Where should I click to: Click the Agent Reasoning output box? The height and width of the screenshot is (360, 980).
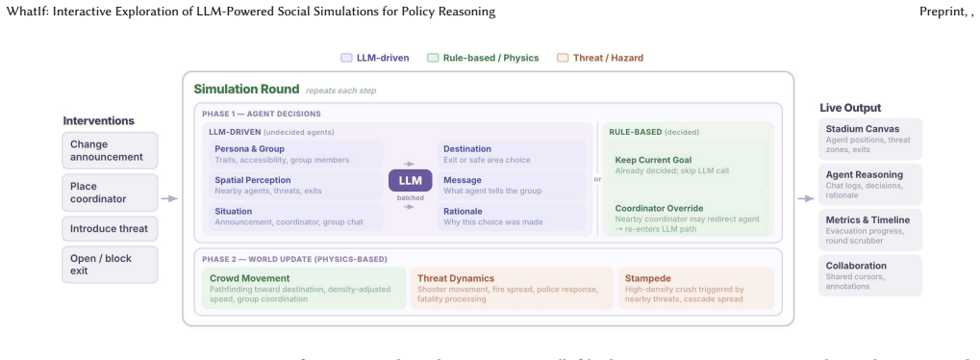(x=870, y=185)
